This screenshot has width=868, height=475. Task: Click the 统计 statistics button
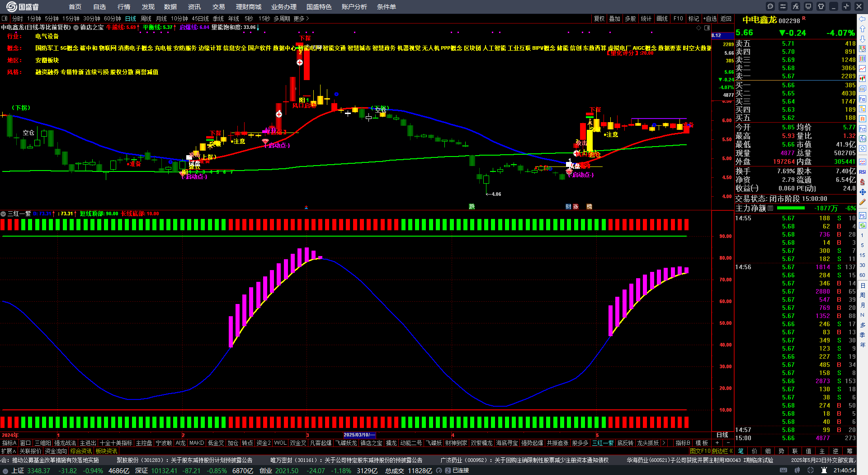(646, 19)
